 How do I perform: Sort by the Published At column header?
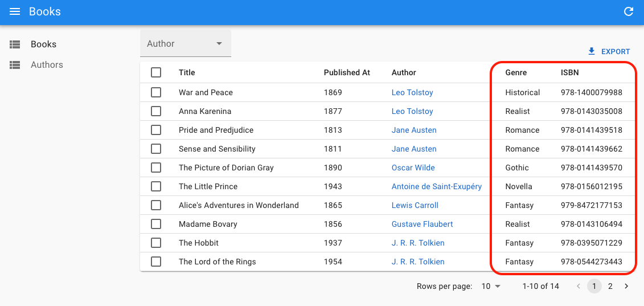point(347,72)
